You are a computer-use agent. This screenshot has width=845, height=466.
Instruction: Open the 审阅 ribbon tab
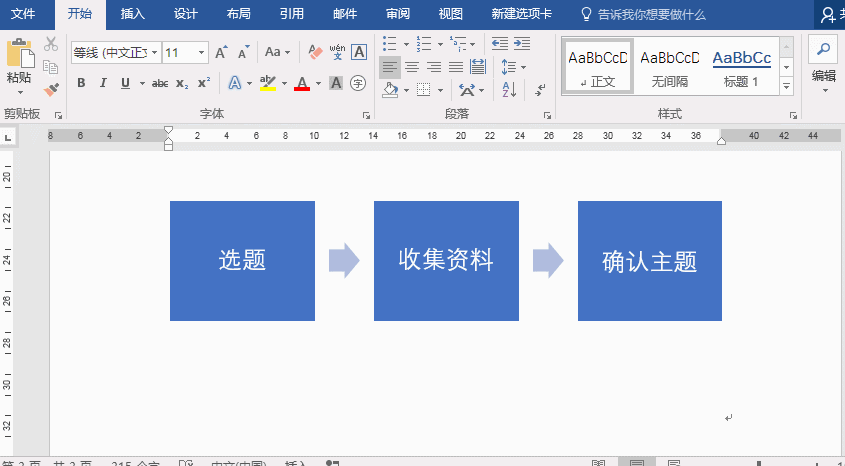coord(397,14)
